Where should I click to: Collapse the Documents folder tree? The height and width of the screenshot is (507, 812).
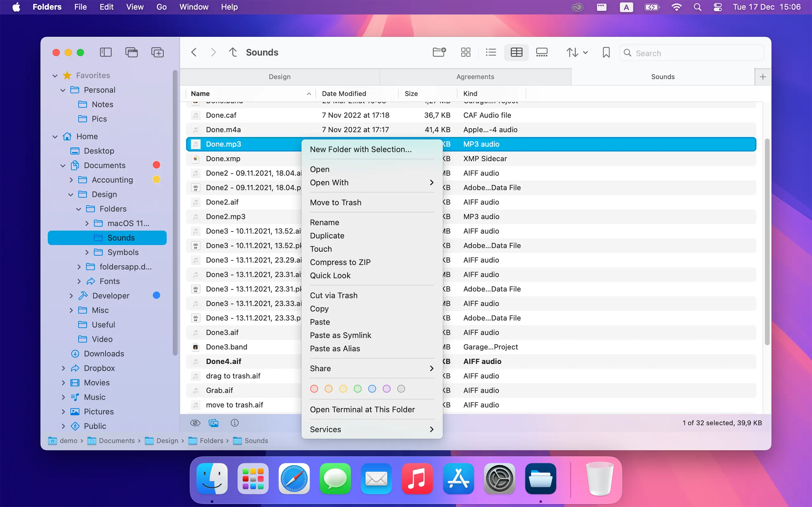tap(63, 165)
